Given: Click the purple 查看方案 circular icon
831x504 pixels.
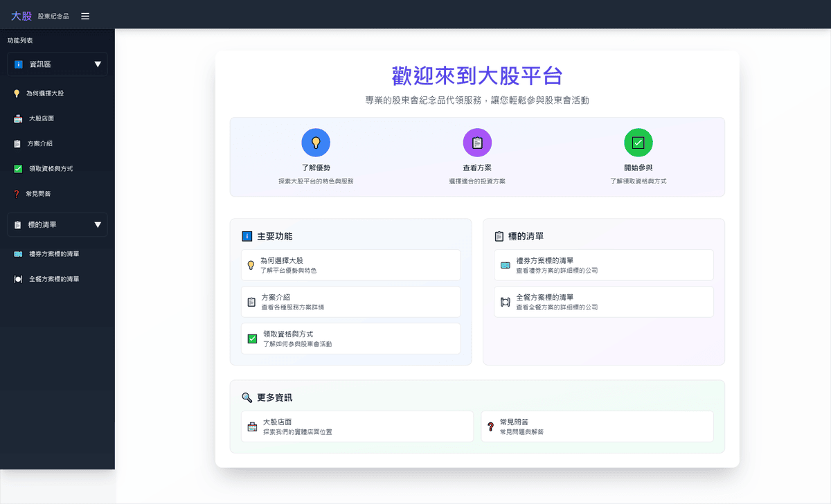Looking at the screenshot, I should (477, 142).
